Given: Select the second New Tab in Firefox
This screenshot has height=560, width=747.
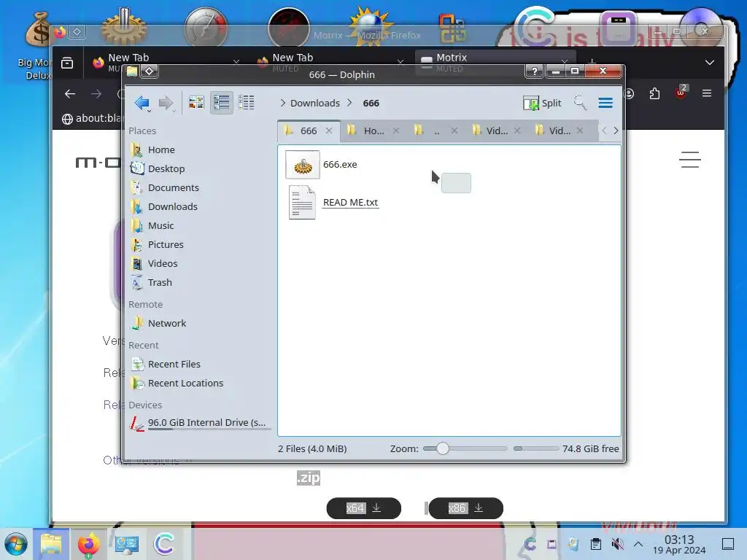Looking at the screenshot, I should coord(330,62).
